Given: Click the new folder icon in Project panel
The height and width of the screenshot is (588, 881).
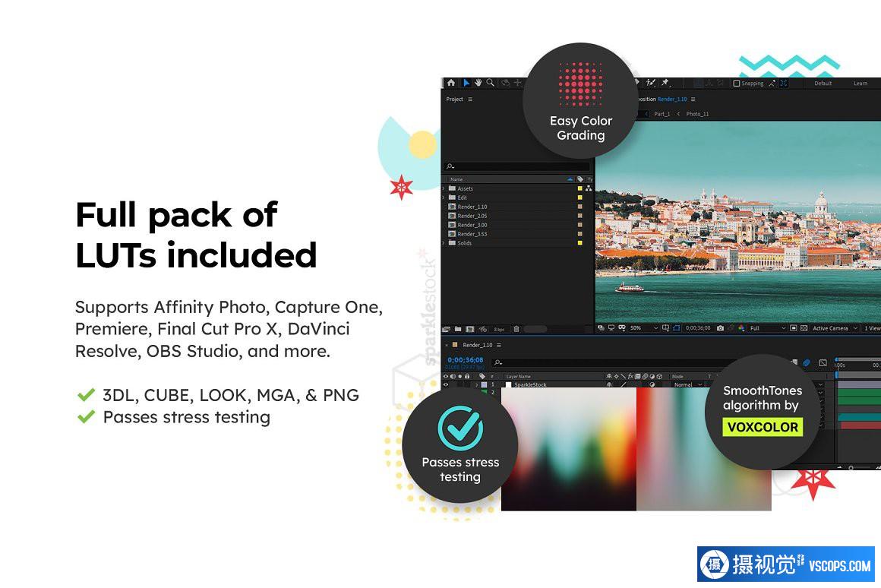Looking at the screenshot, I should (x=458, y=329).
